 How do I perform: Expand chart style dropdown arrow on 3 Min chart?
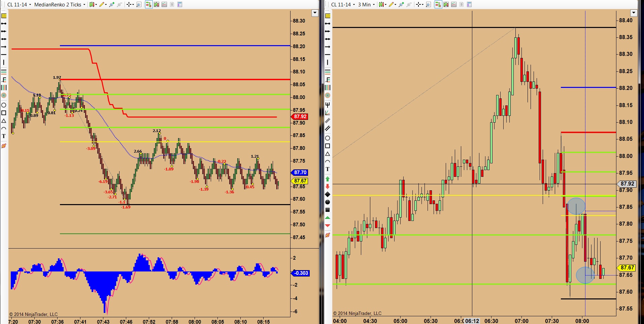[385, 5]
